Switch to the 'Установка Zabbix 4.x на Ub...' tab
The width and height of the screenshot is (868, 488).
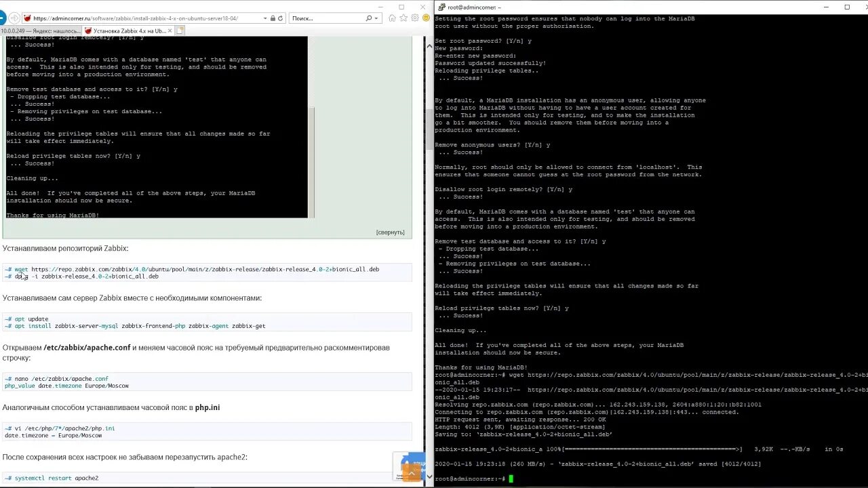click(128, 30)
